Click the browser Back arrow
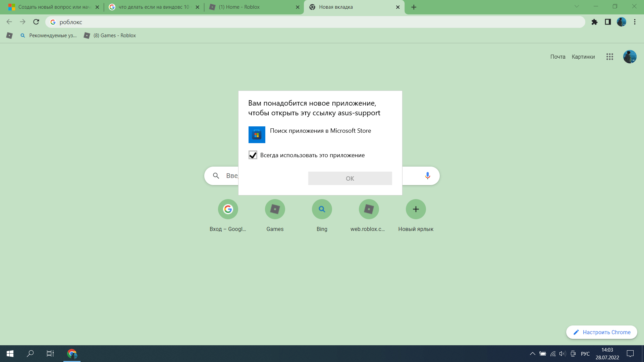 click(x=9, y=22)
